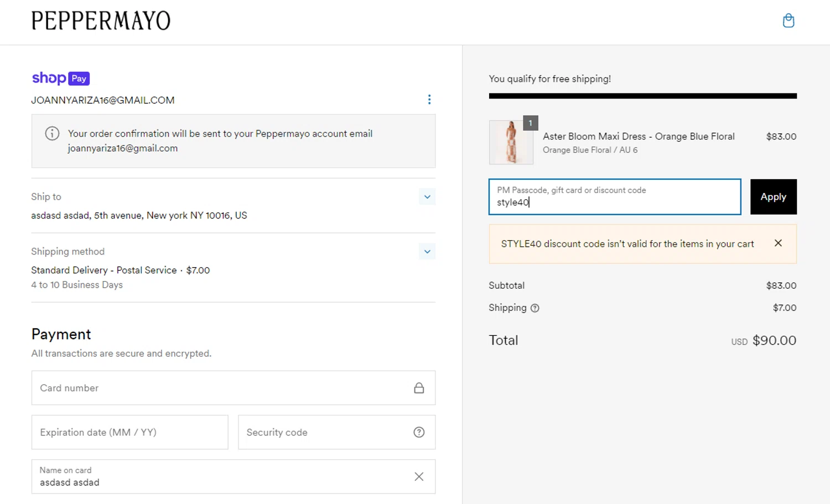The image size is (830, 504).
Task: Click the 'Orange Blue Floral / AU 6' variant text
Action: (x=590, y=150)
